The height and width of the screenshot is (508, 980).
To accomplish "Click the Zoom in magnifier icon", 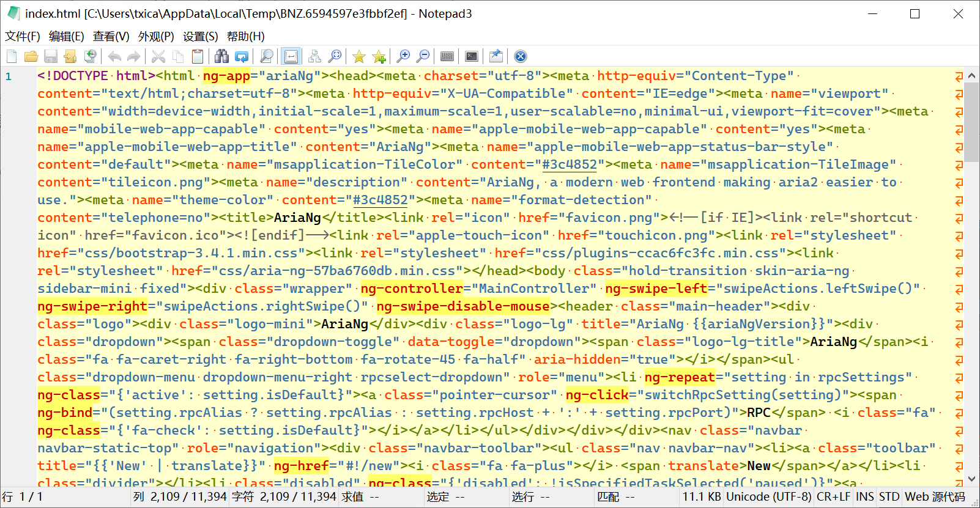I will tap(403, 57).
